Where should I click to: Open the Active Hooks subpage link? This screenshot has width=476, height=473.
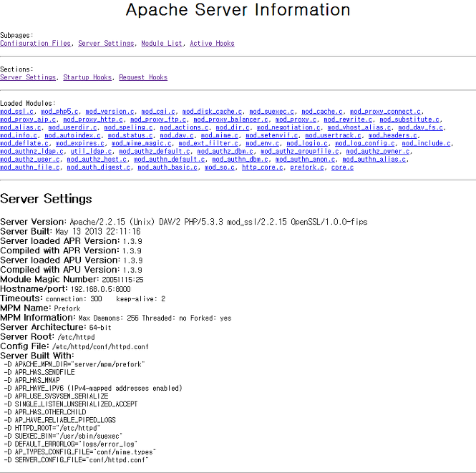(212, 44)
